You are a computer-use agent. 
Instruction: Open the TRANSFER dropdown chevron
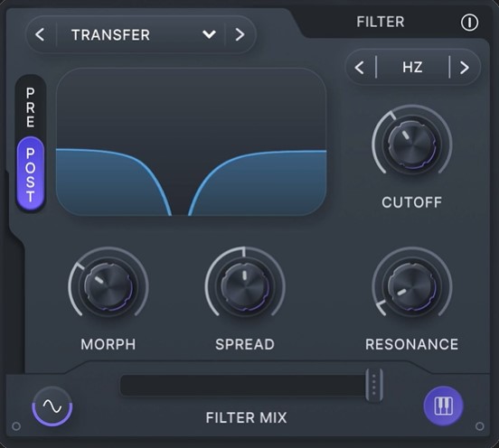coord(209,34)
